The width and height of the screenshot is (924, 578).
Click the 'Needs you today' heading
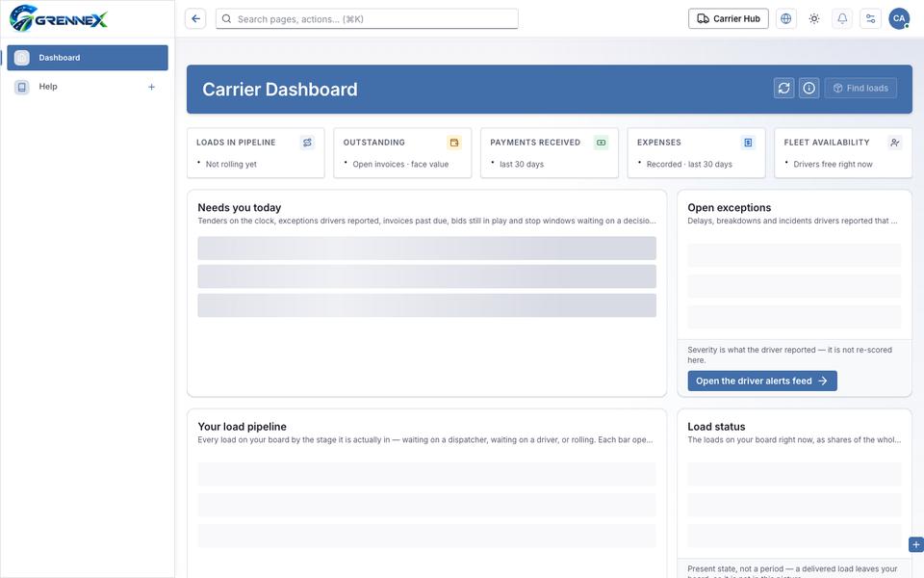point(240,208)
